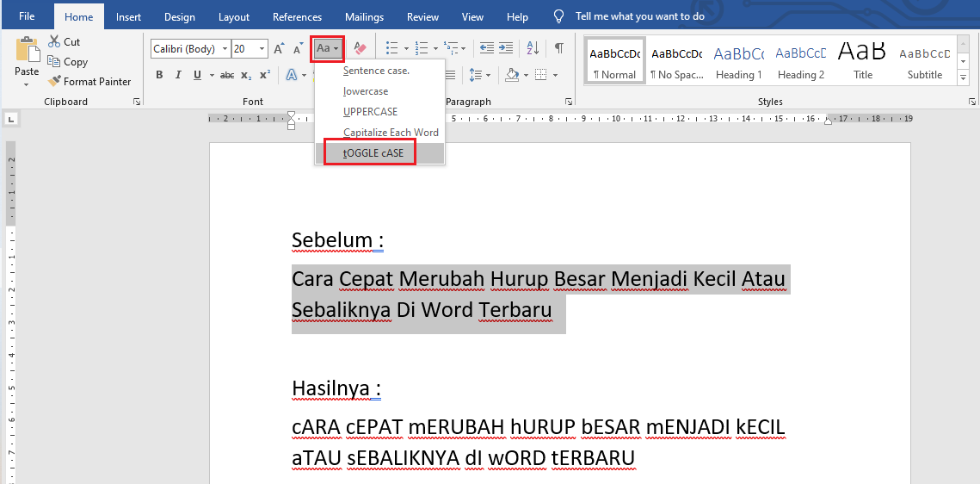Viewport: 980px width, 484px height.
Task: Open the Clipboard pane launcher
Action: 137,102
